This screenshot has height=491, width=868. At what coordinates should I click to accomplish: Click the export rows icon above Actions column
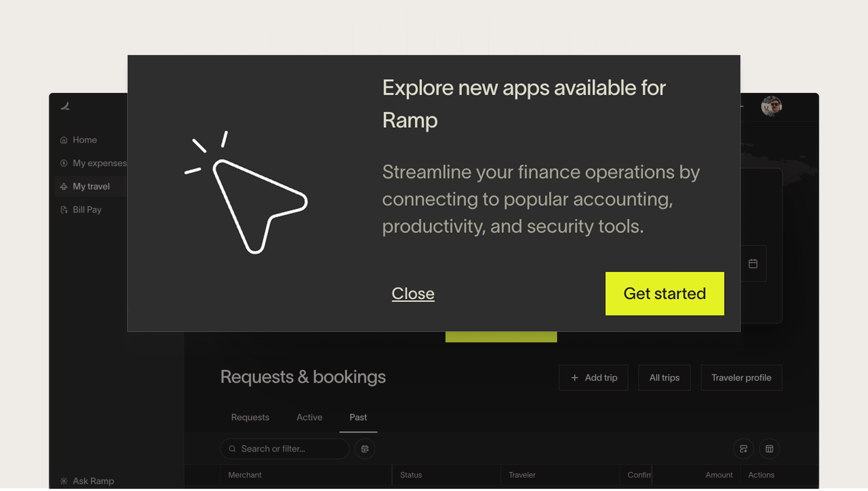click(x=744, y=449)
